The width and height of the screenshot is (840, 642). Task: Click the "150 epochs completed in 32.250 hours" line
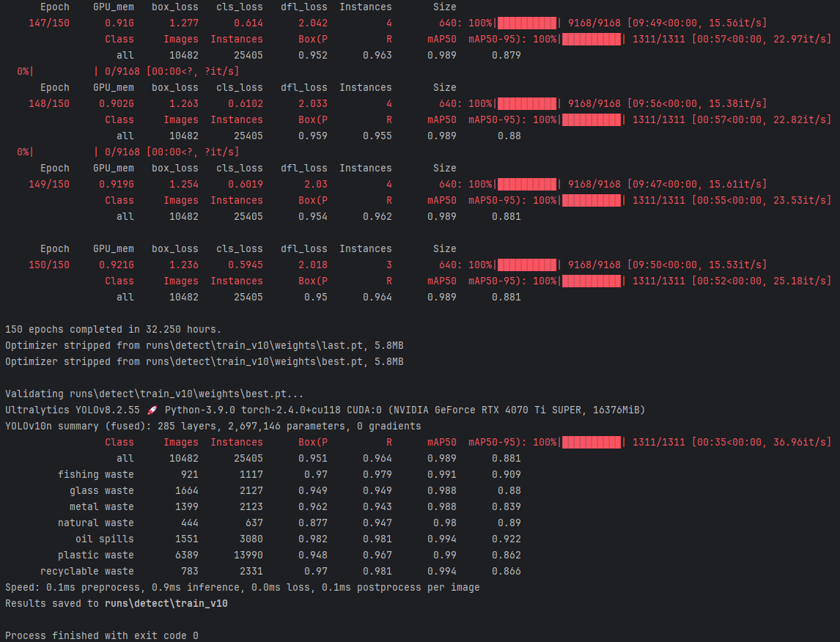click(113, 329)
